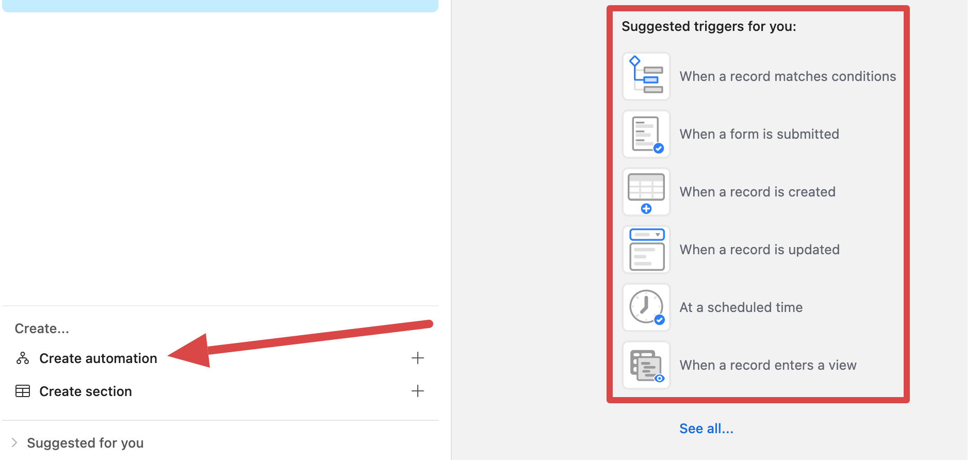Open the Suggested for you section label
Screen dimensions: 980x460
click(x=85, y=443)
